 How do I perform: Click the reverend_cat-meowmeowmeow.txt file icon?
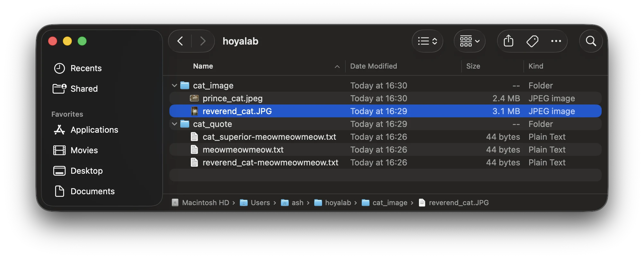point(194,162)
